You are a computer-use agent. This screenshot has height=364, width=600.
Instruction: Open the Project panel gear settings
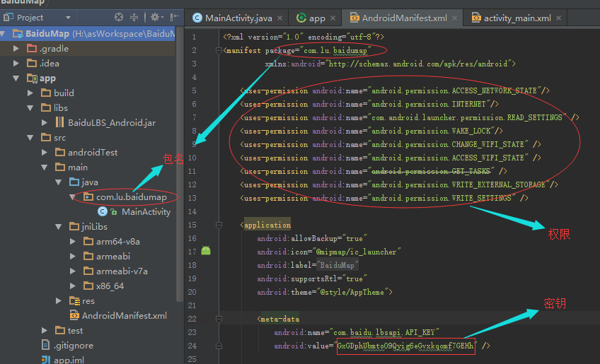click(x=156, y=17)
